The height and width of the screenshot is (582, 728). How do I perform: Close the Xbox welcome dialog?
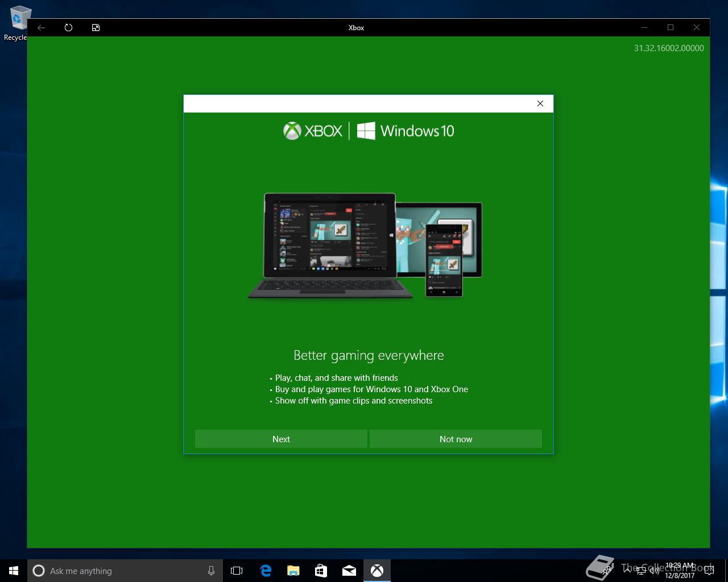(540, 103)
